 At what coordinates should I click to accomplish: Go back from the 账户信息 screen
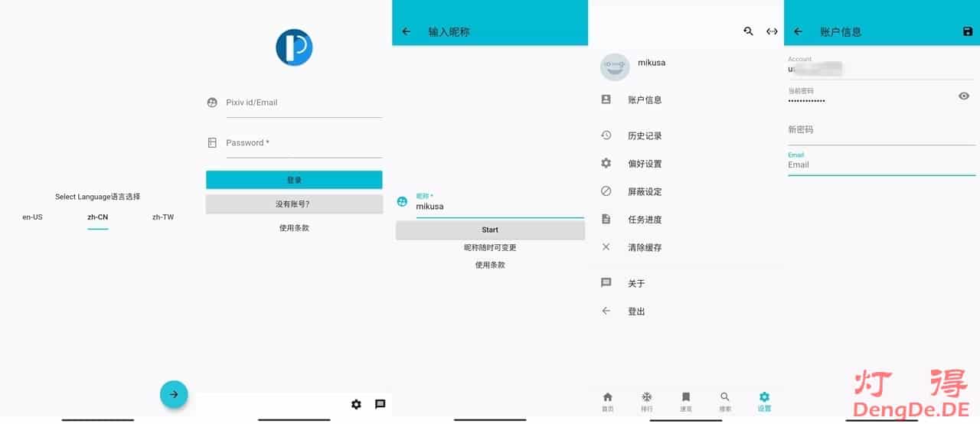click(x=799, y=31)
